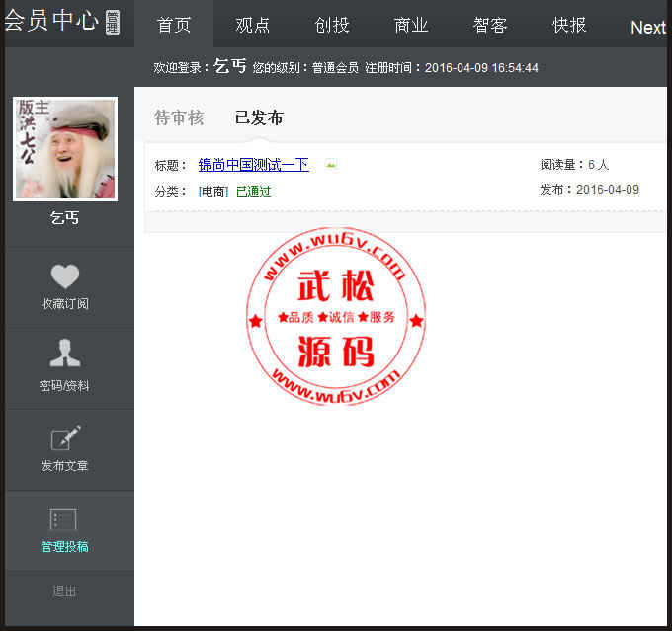Open the 智客 navigation item

[490, 25]
